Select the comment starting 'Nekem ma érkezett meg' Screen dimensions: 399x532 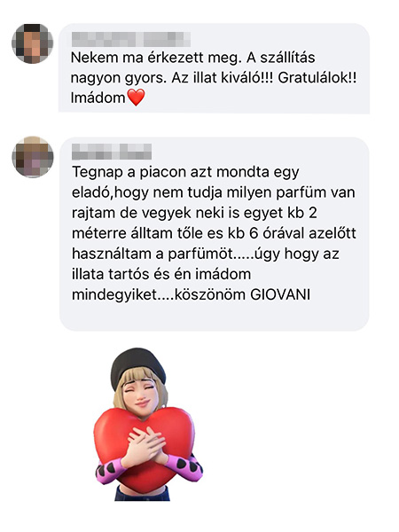pyautogui.click(x=214, y=68)
